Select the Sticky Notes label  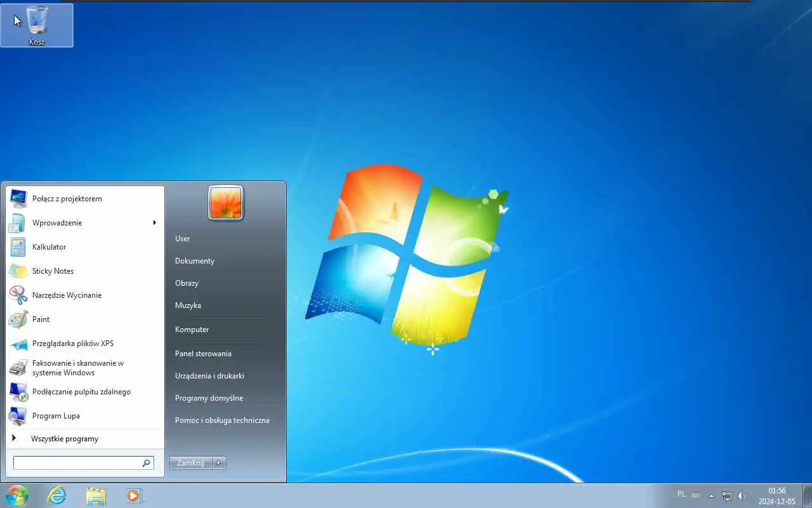53,271
